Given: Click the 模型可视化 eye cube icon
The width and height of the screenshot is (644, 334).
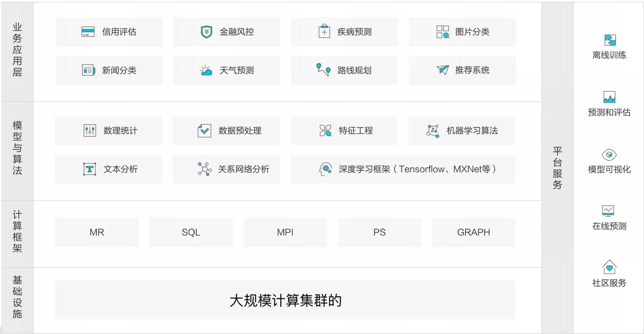Looking at the screenshot, I should [x=609, y=154].
